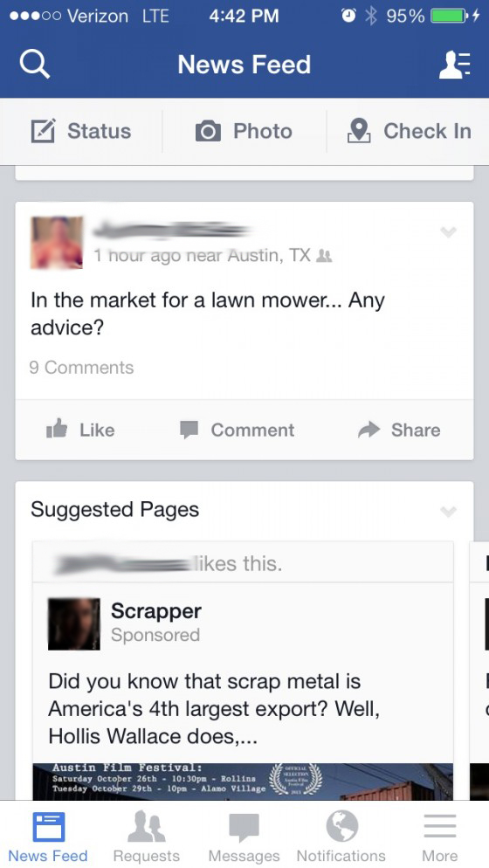
Task: Expand the lawn mower post options chevron
Action: [x=449, y=232]
